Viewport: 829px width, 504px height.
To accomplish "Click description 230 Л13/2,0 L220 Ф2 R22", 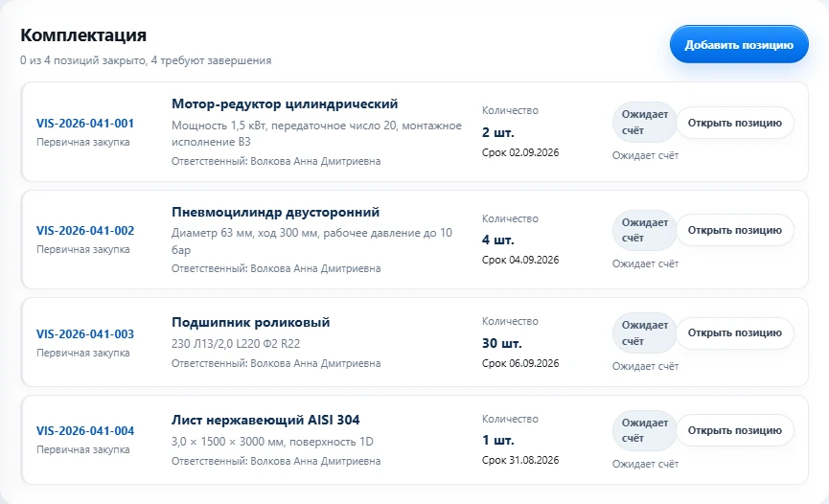I will 236,344.
